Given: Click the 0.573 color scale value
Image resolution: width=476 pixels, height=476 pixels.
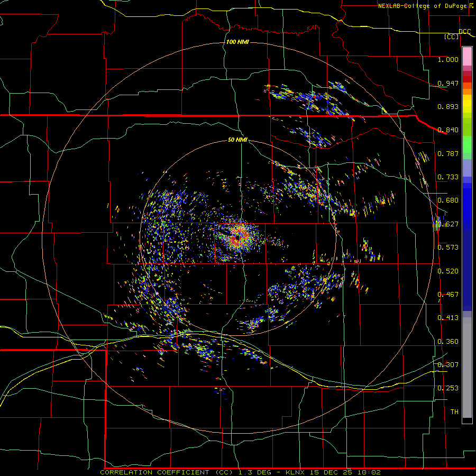Looking at the screenshot, I should click(x=448, y=248).
